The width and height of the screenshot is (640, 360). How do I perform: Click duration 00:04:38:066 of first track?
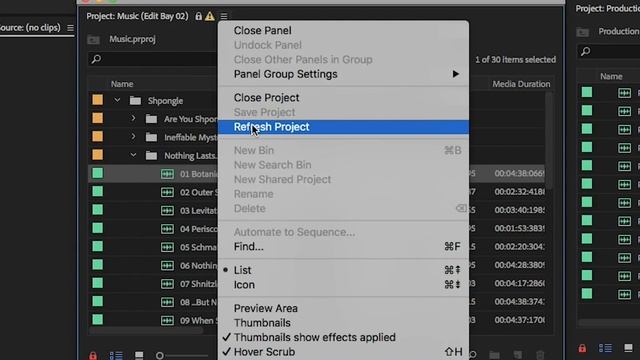tap(519, 173)
